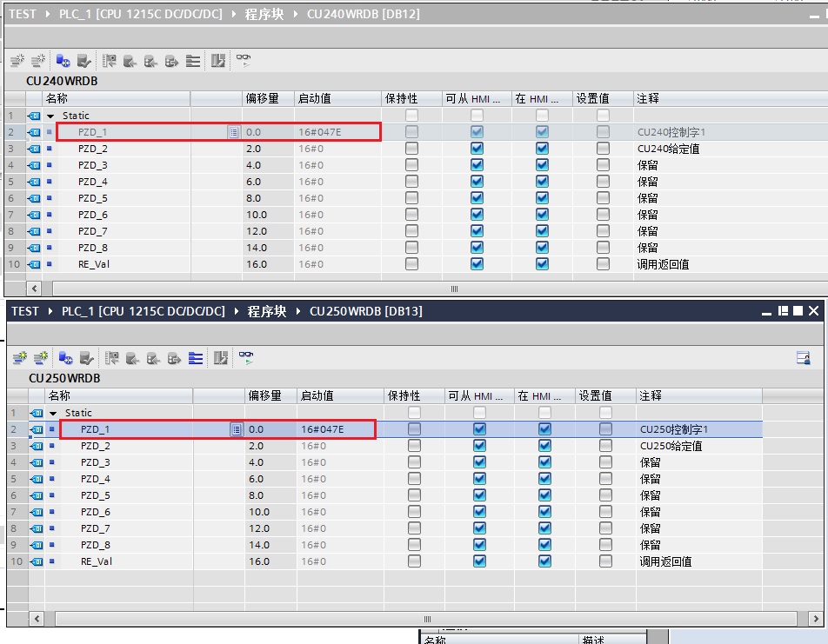The height and width of the screenshot is (644, 828).
Task: Click Keep actual values icon in CU240WRDB toolbar
Action: click(63, 61)
